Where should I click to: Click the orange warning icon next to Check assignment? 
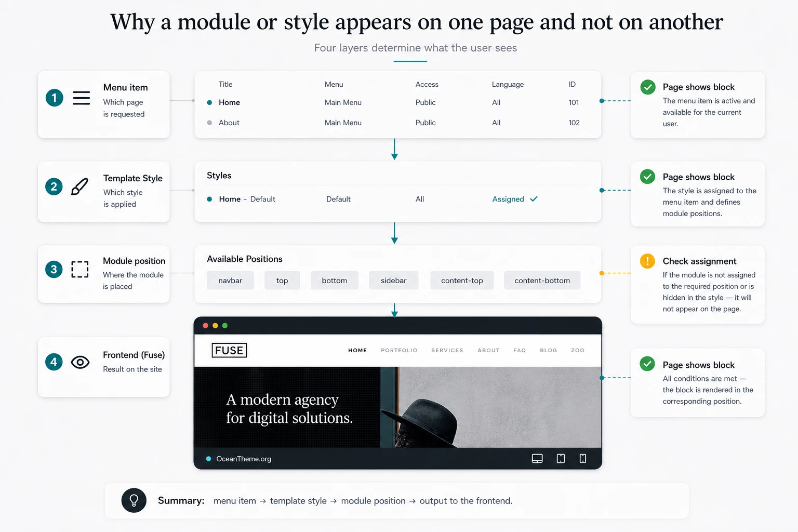pyautogui.click(x=647, y=261)
